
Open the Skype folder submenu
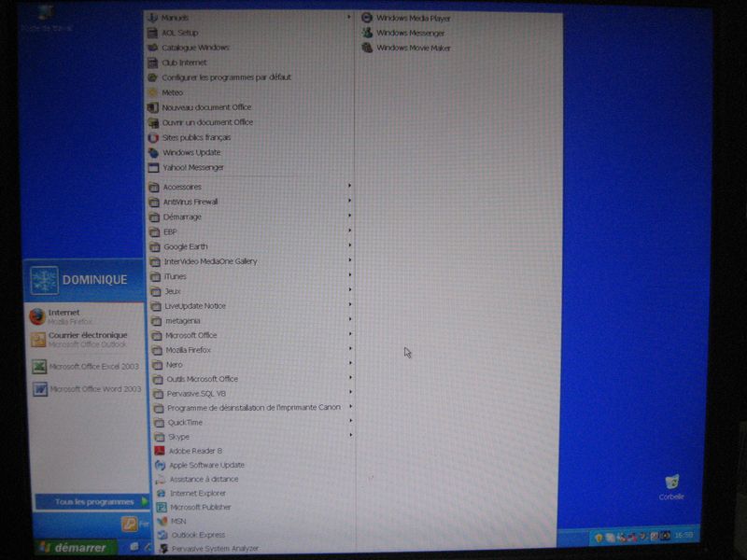click(254, 437)
